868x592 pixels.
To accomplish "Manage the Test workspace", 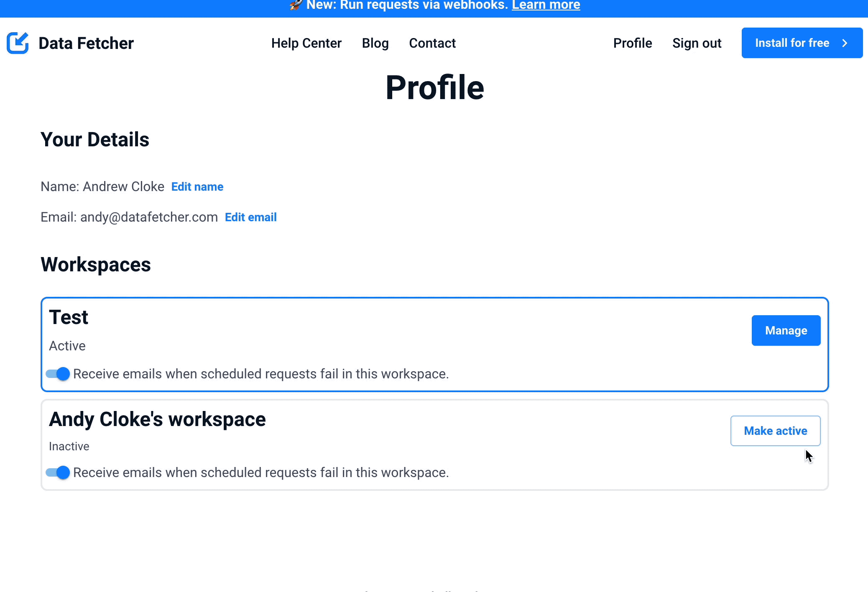I will pos(786,330).
